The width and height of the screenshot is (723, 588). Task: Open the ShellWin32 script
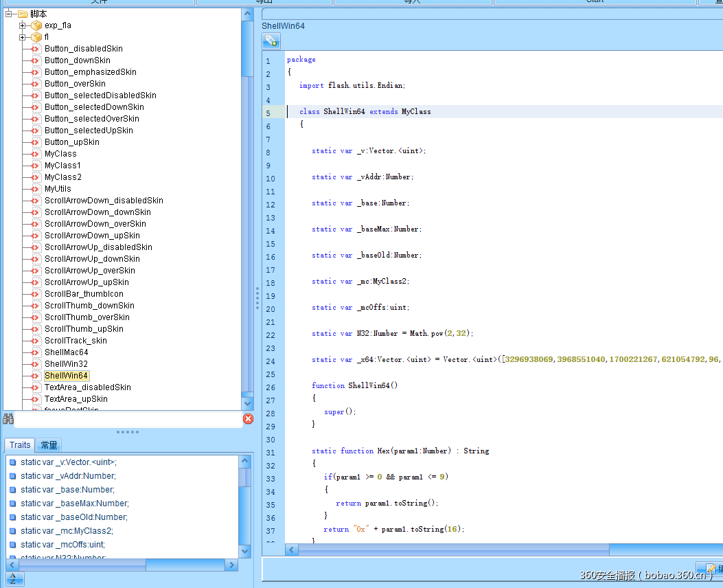[66, 364]
